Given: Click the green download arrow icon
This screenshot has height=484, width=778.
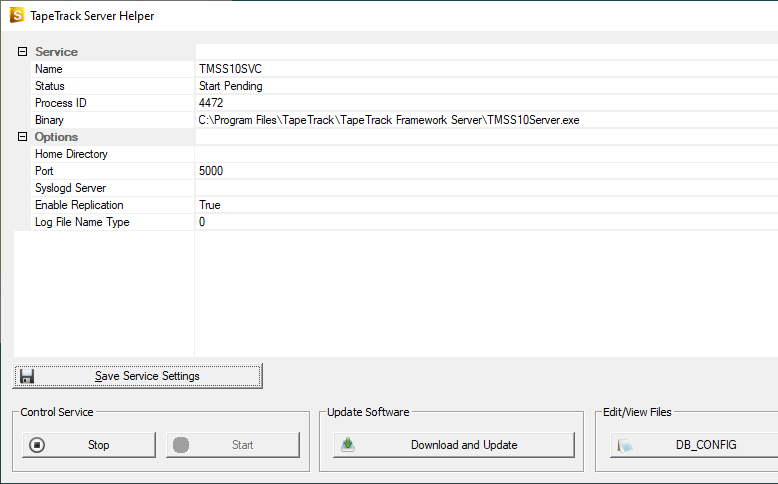Looking at the screenshot, I should point(348,444).
